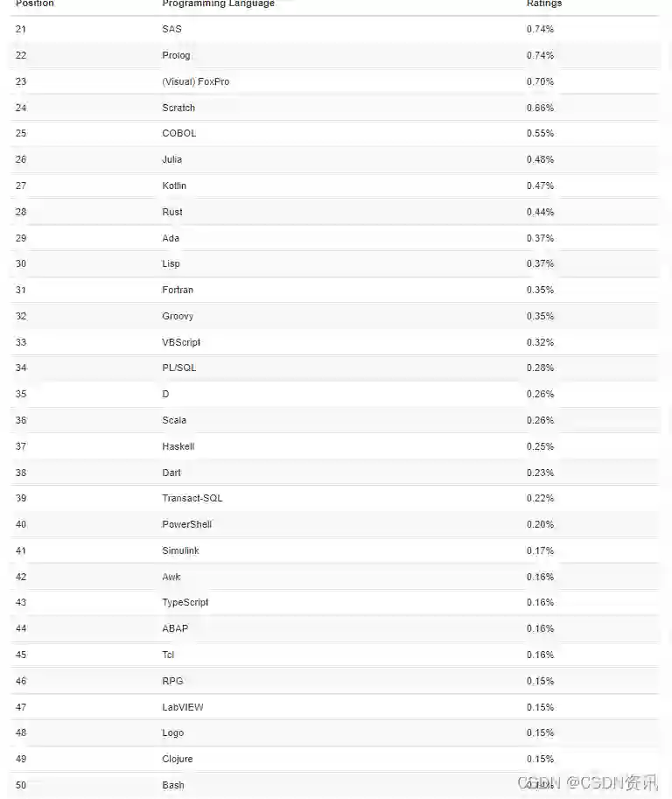The height and width of the screenshot is (799, 672).
Task: Click the Clojure language name
Action: coord(178,759)
